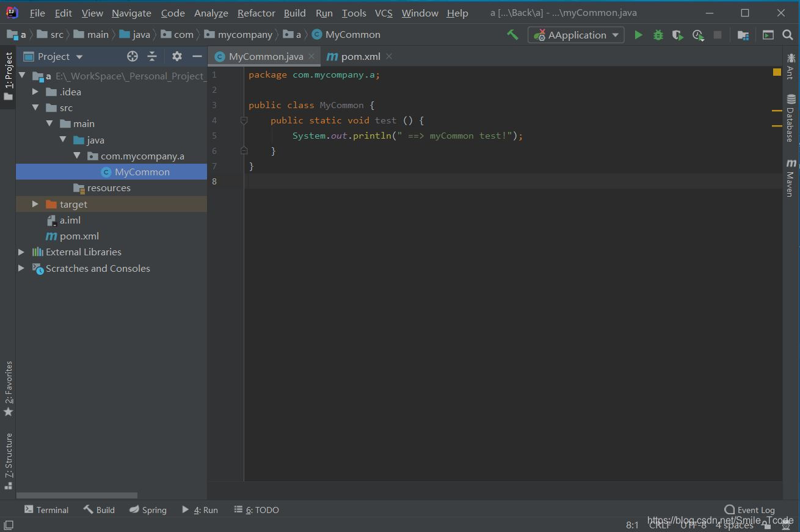Fold the test method at line 4 gutter
The width and height of the screenshot is (800, 532).
click(244, 120)
